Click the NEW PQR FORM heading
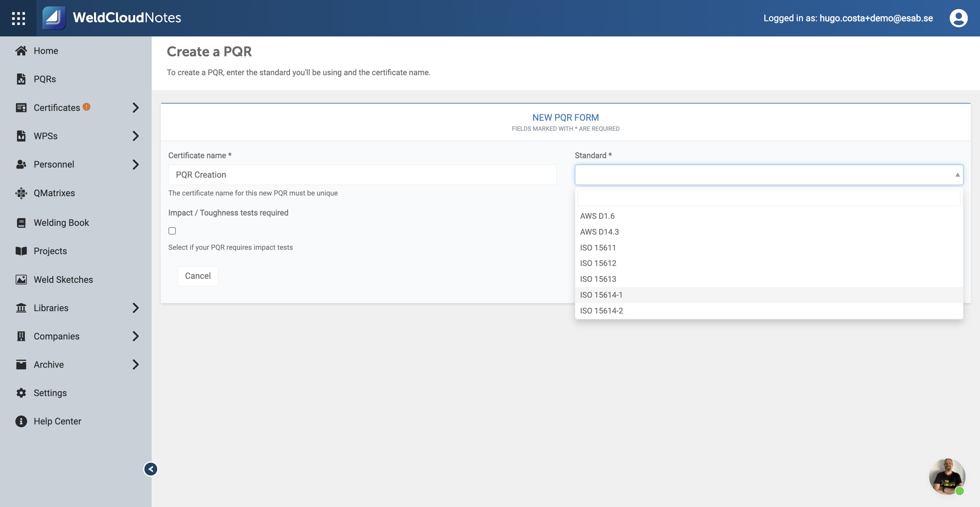The width and height of the screenshot is (980, 507). click(x=565, y=117)
